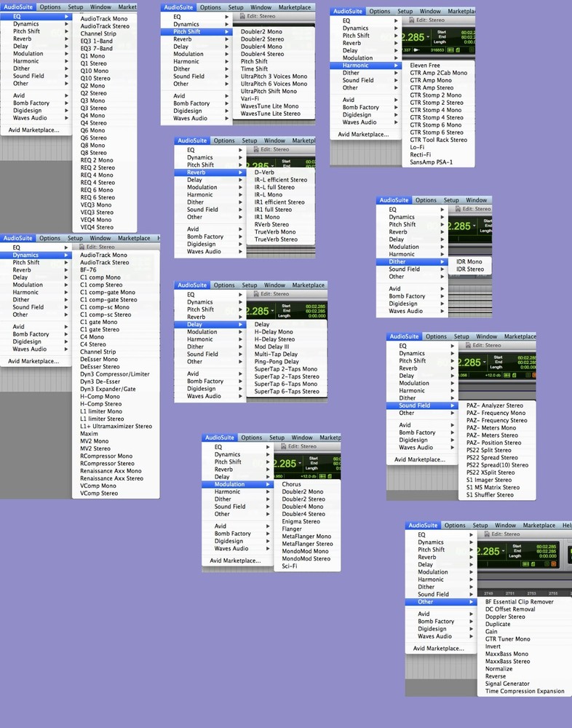Pick RVerb Stereo reverb
The height and width of the screenshot is (728, 572).
[271, 224]
